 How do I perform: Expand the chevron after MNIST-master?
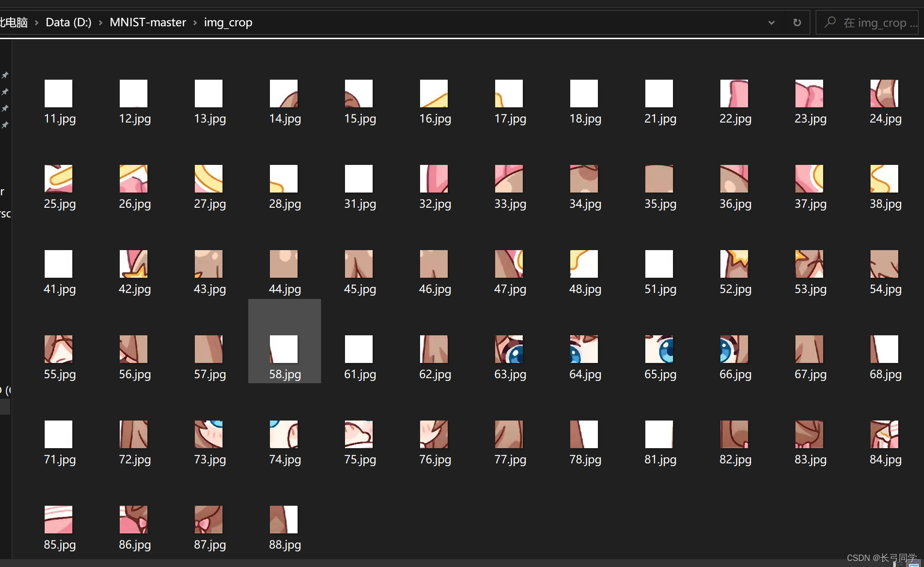pyautogui.click(x=195, y=23)
